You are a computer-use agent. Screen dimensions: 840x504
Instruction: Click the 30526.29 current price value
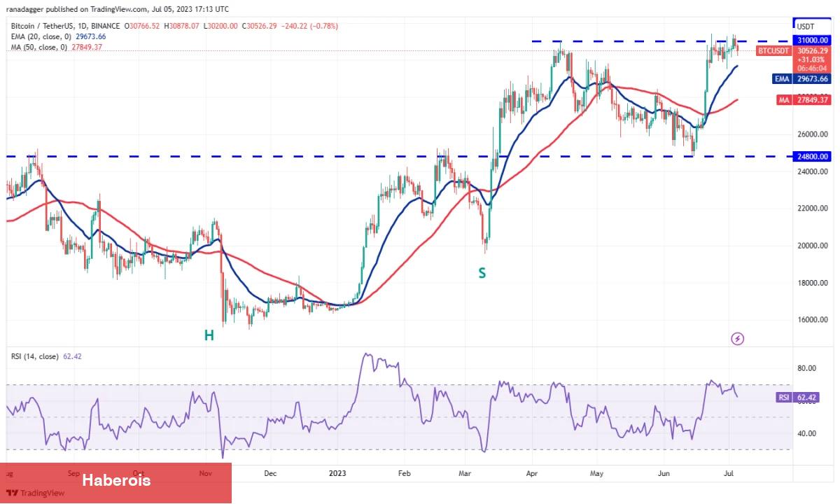pos(812,50)
